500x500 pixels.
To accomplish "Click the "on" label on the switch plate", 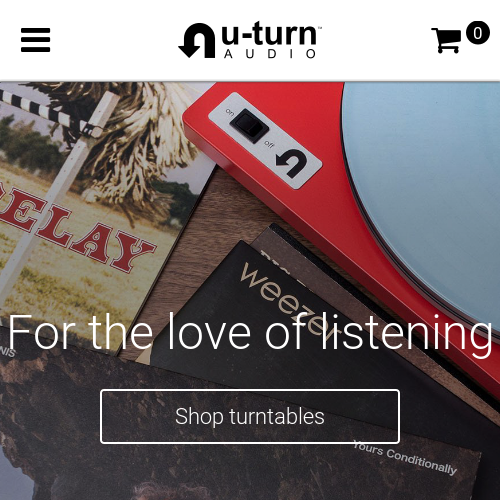I will click(x=230, y=112).
